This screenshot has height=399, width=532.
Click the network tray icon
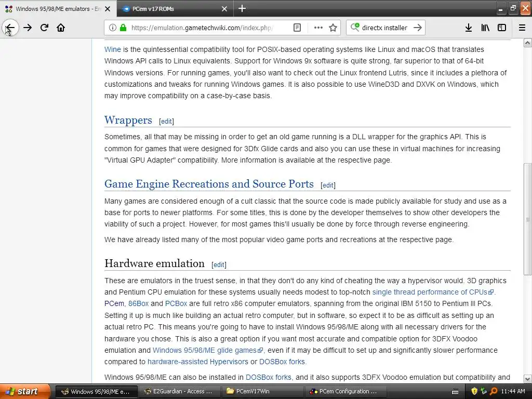484,392
